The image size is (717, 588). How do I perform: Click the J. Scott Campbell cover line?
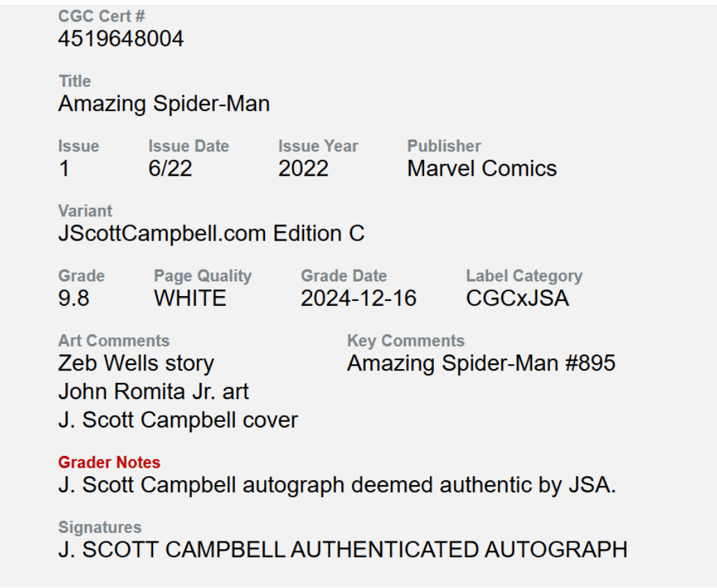click(x=177, y=420)
